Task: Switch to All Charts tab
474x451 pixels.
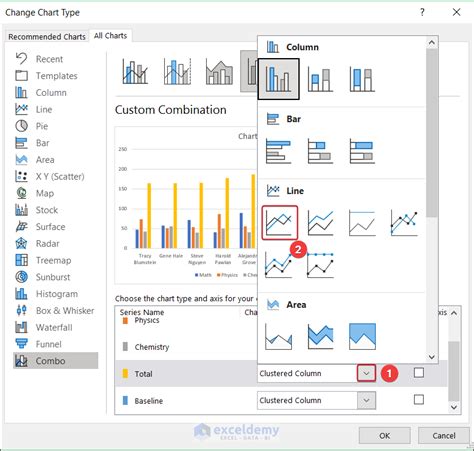Action: tap(110, 36)
